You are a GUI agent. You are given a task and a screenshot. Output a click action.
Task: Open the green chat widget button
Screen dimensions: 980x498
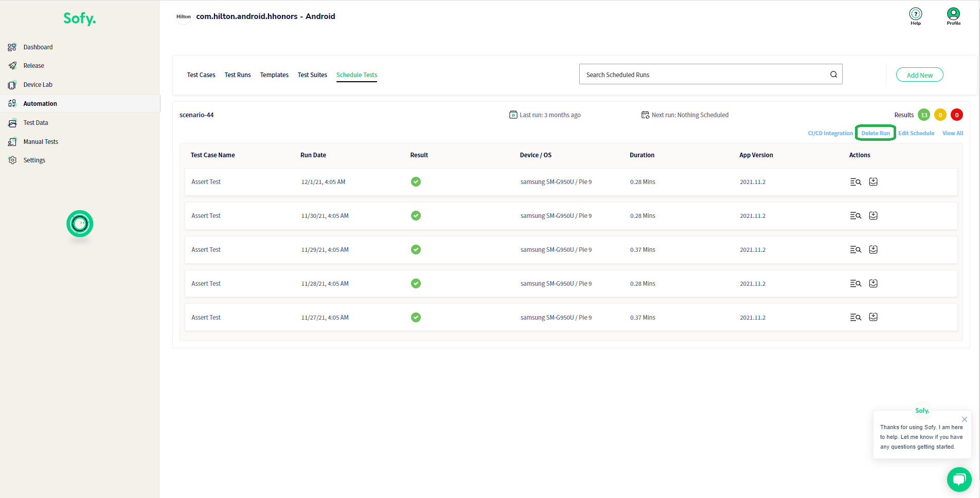[959, 479]
